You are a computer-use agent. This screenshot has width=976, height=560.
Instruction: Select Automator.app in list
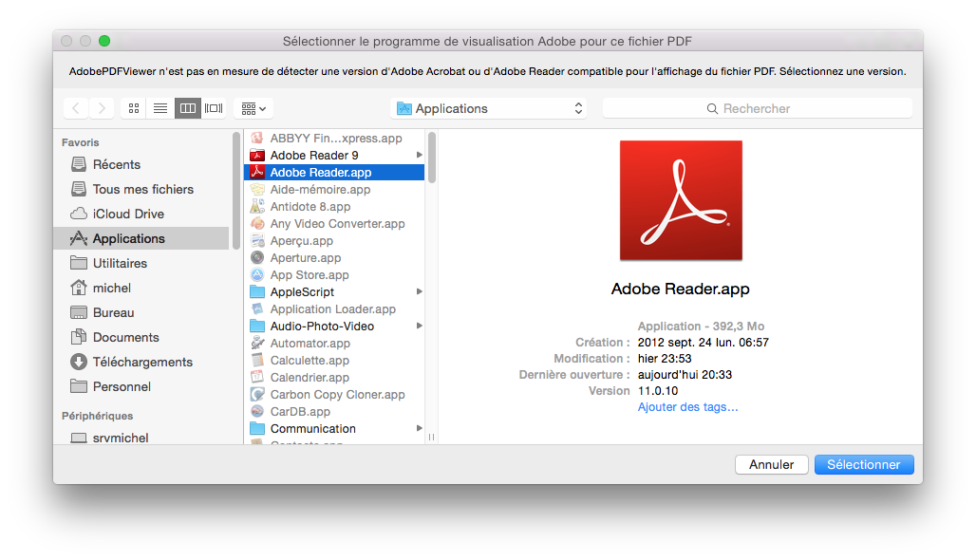[x=334, y=344]
